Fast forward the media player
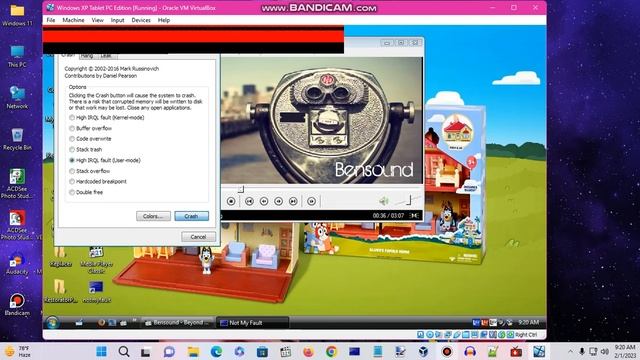Image resolution: width=640 pixels, height=360 pixels. click(x=278, y=201)
